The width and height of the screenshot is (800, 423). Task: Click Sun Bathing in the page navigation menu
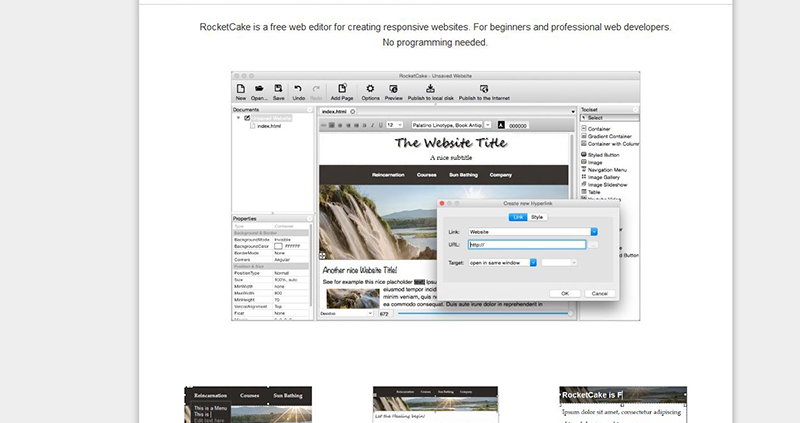(463, 175)
